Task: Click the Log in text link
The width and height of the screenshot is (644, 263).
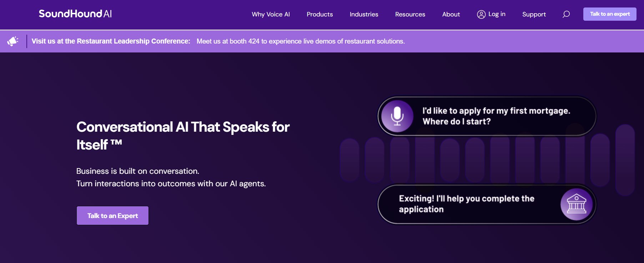Action: pyautogui.click(x=497, y=14)
